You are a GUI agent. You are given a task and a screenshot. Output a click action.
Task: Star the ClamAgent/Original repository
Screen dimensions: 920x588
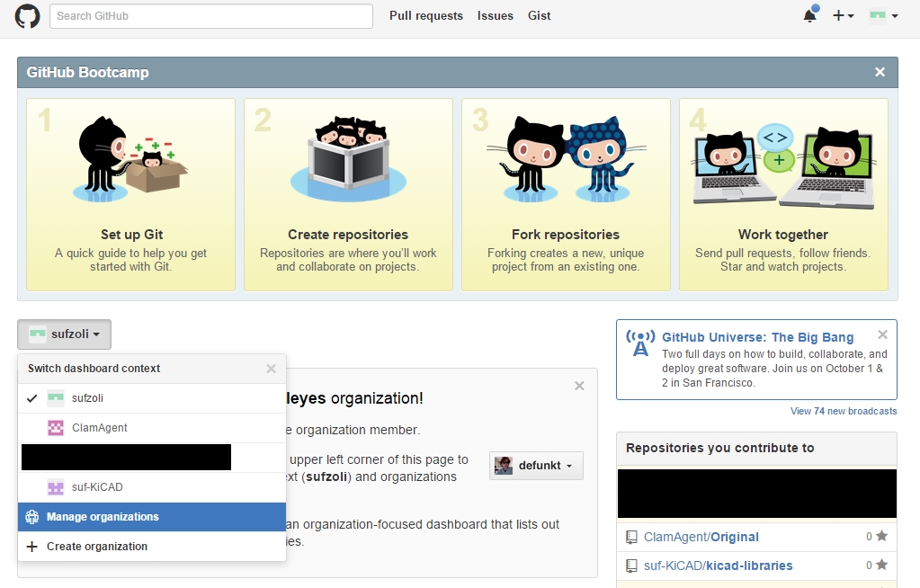click(x=880, y=537)
